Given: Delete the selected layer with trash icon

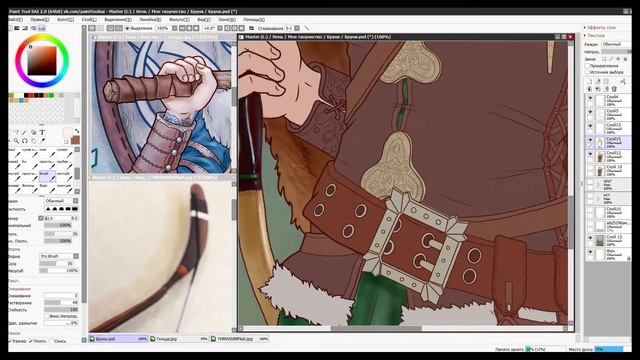Looking at the screenshot, I should (614, 89).
